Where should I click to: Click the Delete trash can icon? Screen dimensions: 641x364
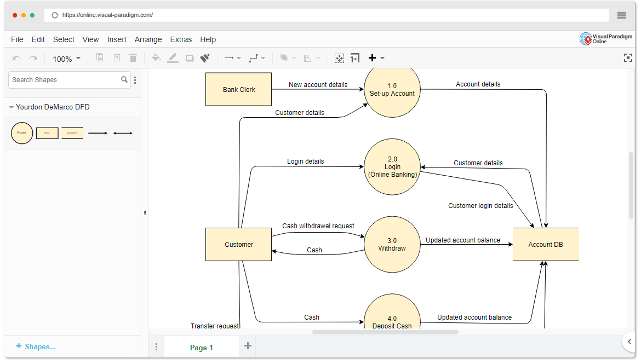tap(133, 58)
